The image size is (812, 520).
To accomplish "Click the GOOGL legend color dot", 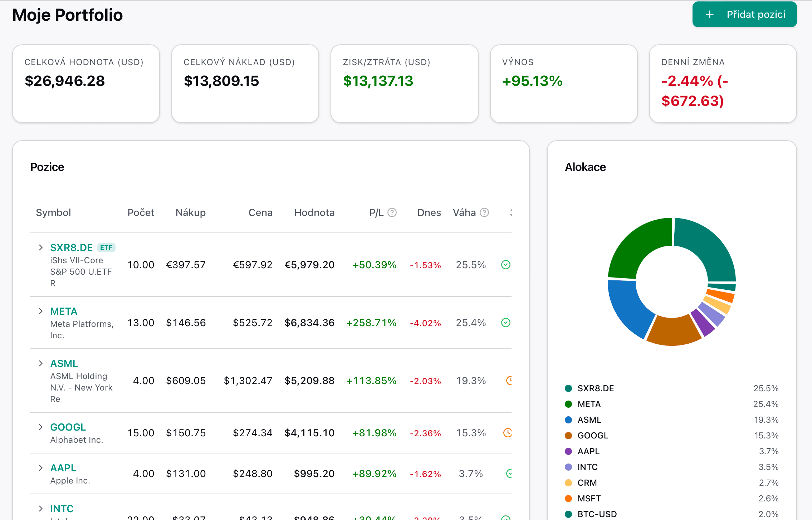I will 568,436.
